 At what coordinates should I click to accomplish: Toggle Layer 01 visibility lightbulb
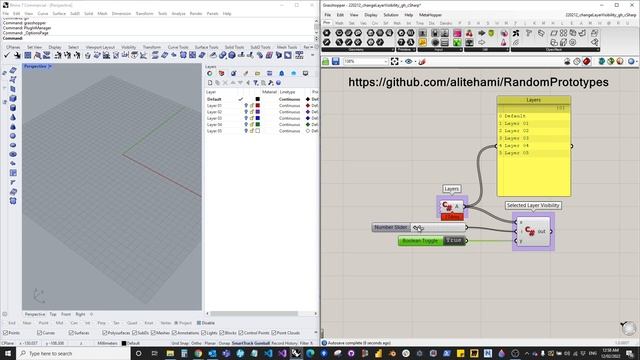pos(246,106)
